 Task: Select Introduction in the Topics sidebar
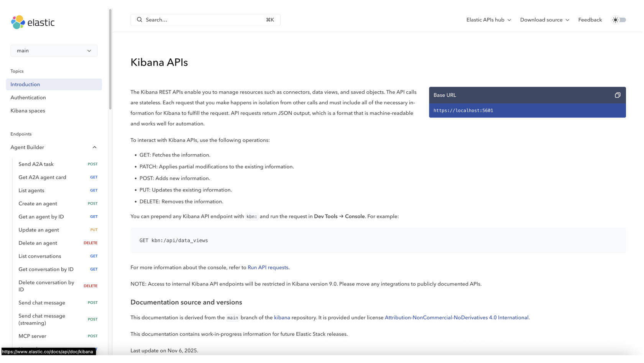[x=25, y=84]
